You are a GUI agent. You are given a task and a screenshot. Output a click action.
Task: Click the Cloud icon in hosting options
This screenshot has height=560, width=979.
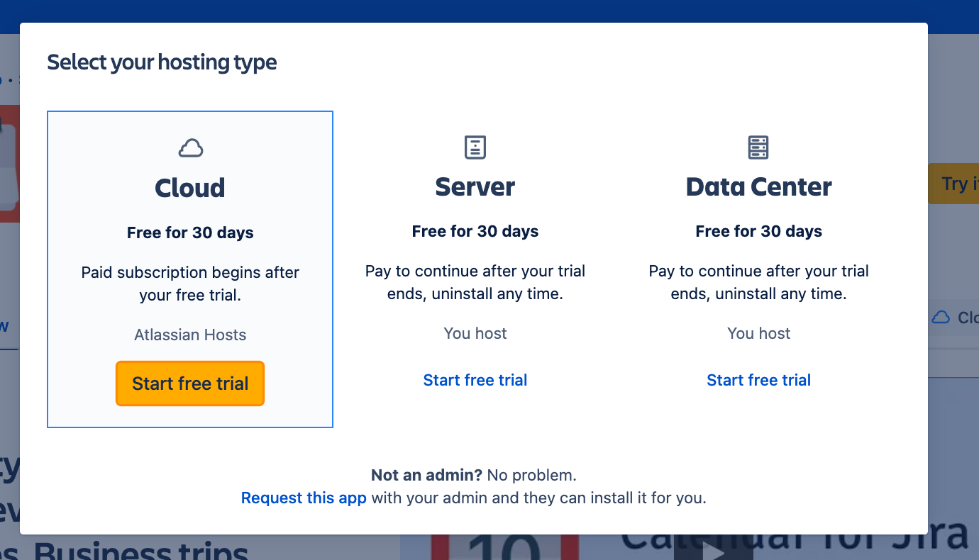pos(190,148)
